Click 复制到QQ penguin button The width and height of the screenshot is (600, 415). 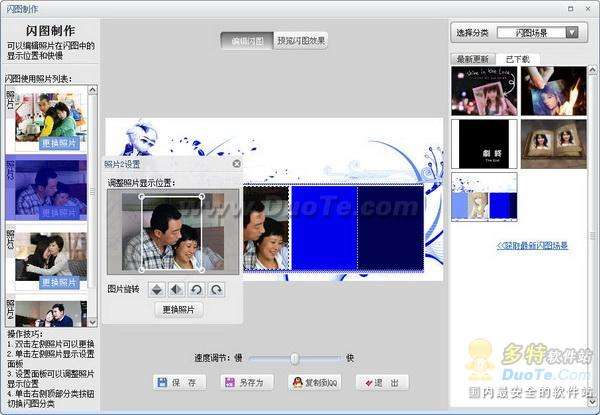point(315,382)
